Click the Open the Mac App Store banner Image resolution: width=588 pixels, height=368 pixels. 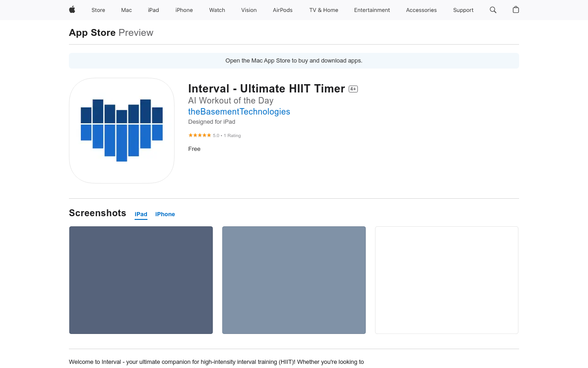click(294, 61)
